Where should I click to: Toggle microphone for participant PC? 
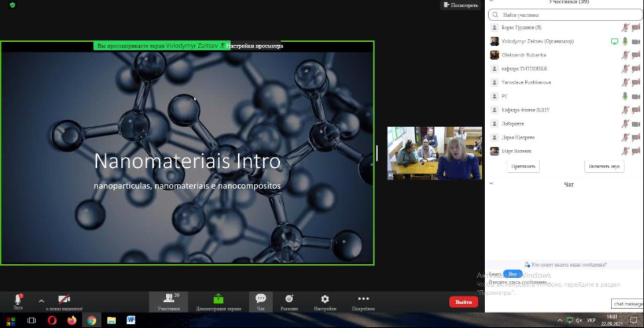click(x=624, y=96)
